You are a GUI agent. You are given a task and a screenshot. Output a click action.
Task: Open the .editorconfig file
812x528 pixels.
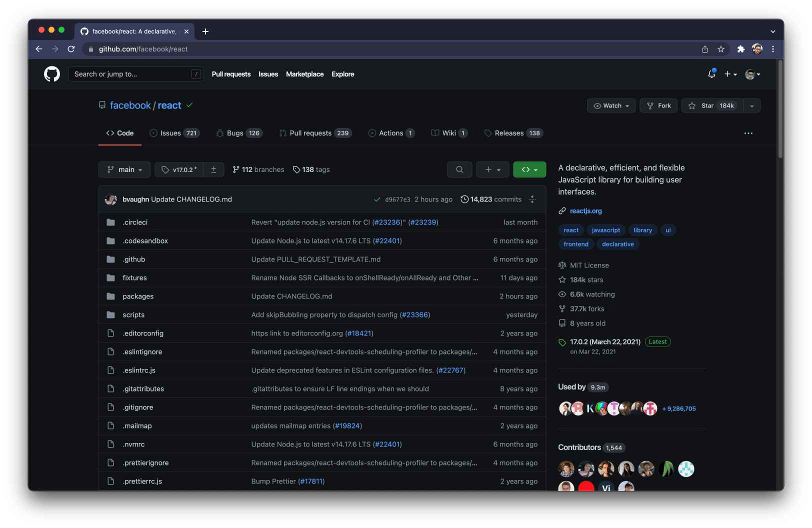[x=143, y=333]
